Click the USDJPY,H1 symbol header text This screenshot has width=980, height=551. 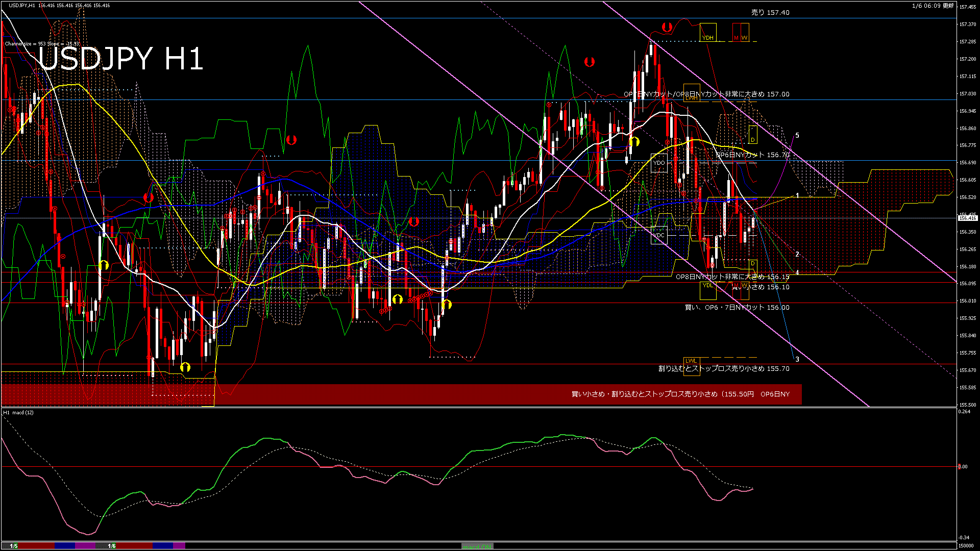21,5
